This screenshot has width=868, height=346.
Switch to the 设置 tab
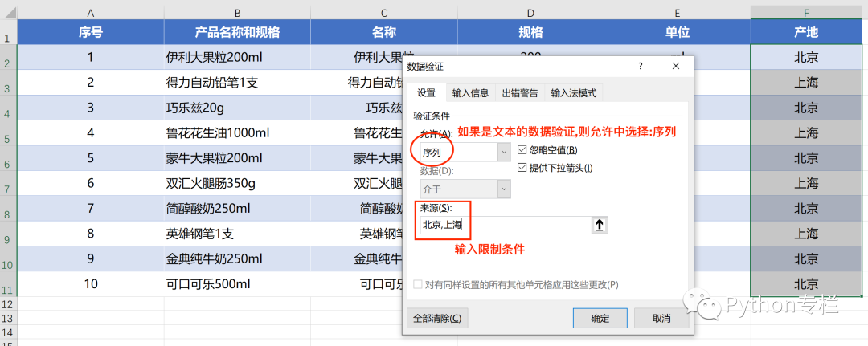pos(426,93)
